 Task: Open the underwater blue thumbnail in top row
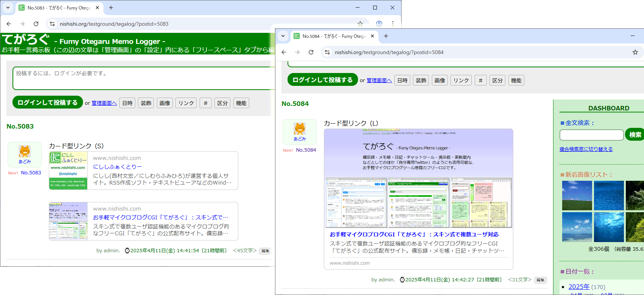609,196
